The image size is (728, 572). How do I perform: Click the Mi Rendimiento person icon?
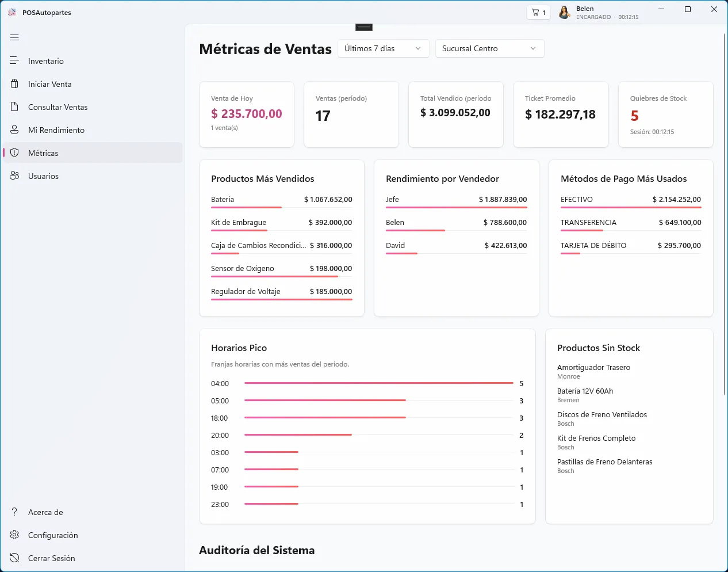coord(14,129)
